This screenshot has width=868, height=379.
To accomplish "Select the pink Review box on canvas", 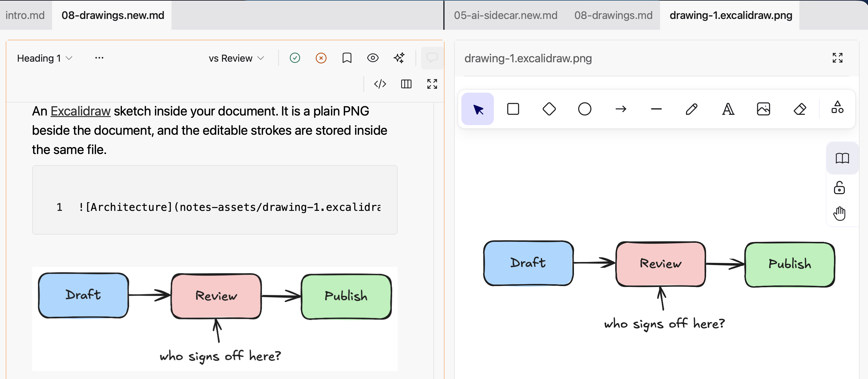I will [660, 264].
